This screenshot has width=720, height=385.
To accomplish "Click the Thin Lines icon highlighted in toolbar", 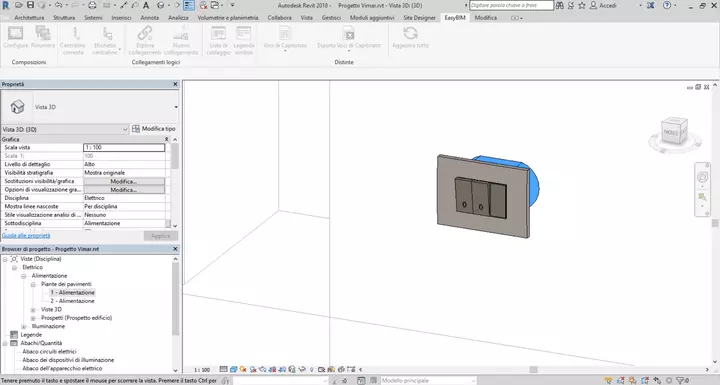I will 189,6.
